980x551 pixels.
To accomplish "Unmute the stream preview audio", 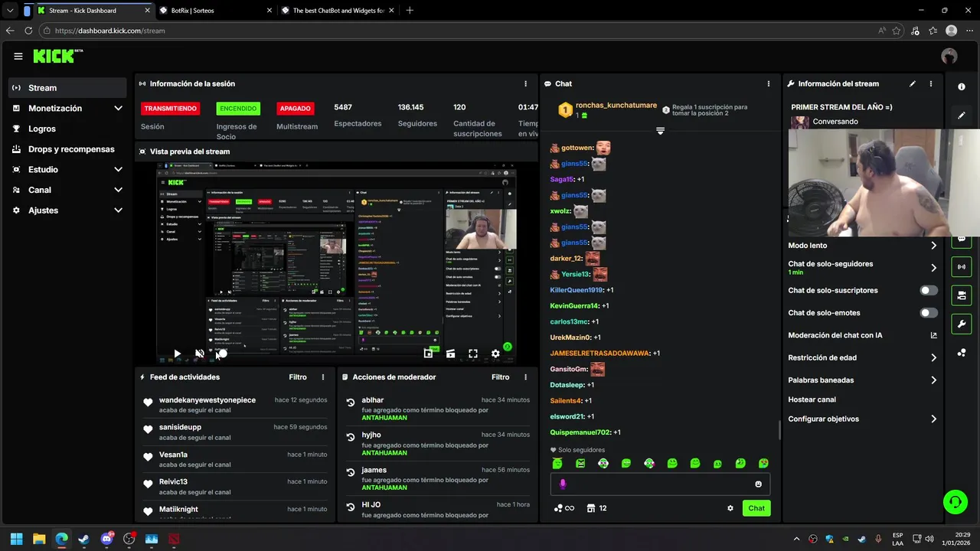I will (199, 354).
